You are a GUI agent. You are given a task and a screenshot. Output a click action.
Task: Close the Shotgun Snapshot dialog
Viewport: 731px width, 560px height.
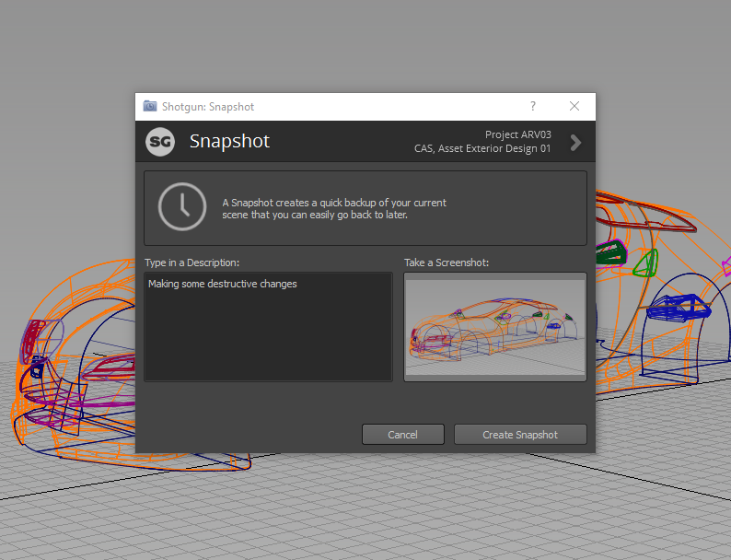tap(574, 106)
